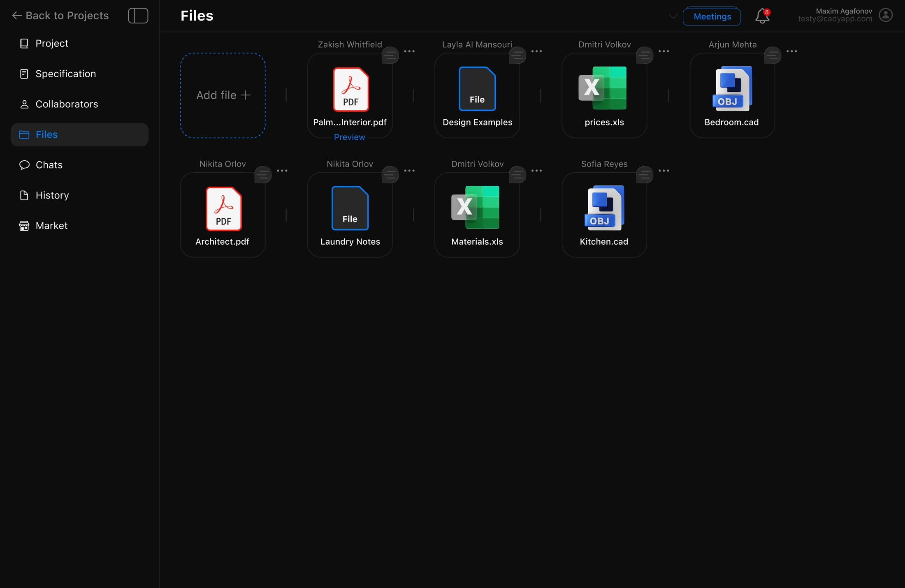Open comments on Bedroom.cad

(773, 55)
